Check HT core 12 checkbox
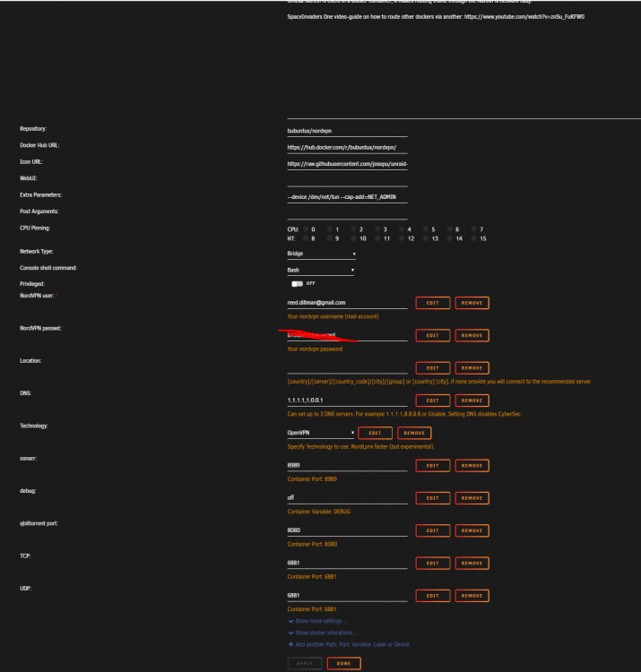 402,238
